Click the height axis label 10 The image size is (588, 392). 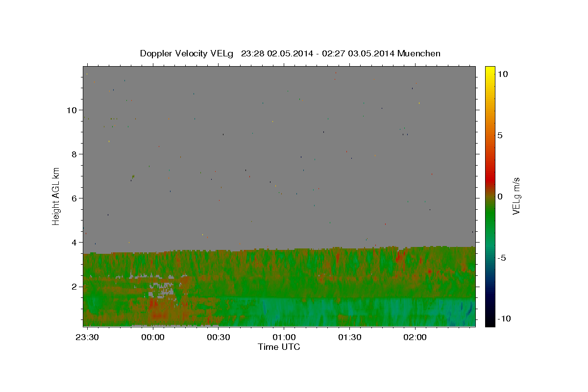tap(72, 110)
